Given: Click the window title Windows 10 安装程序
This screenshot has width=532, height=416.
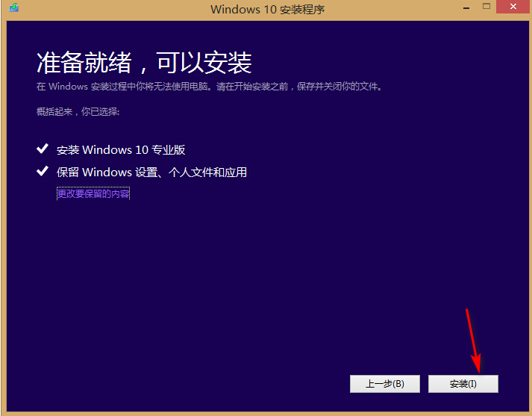Looking at the screenshot, I should click(x=268, y=9).
